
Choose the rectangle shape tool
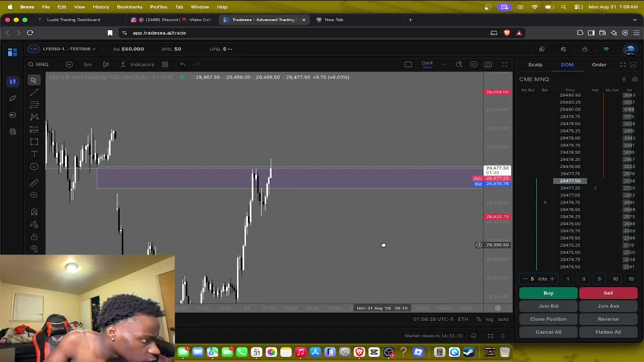tap(34, 142)
